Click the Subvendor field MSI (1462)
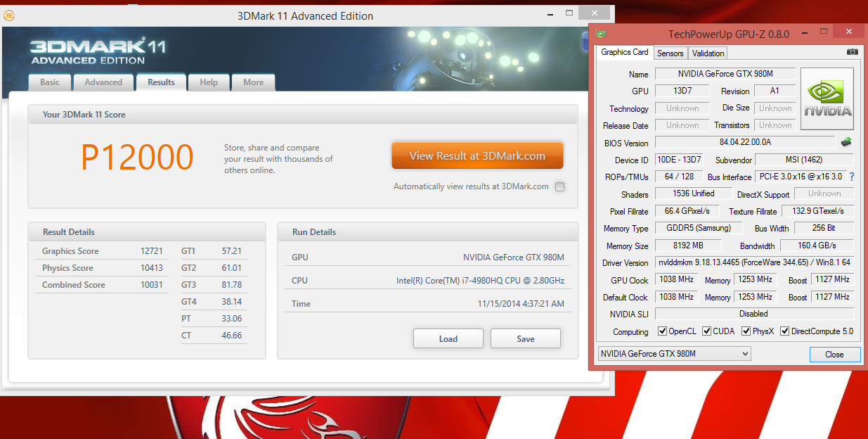The width and height of the screenshot is (868, 439). 805,160
